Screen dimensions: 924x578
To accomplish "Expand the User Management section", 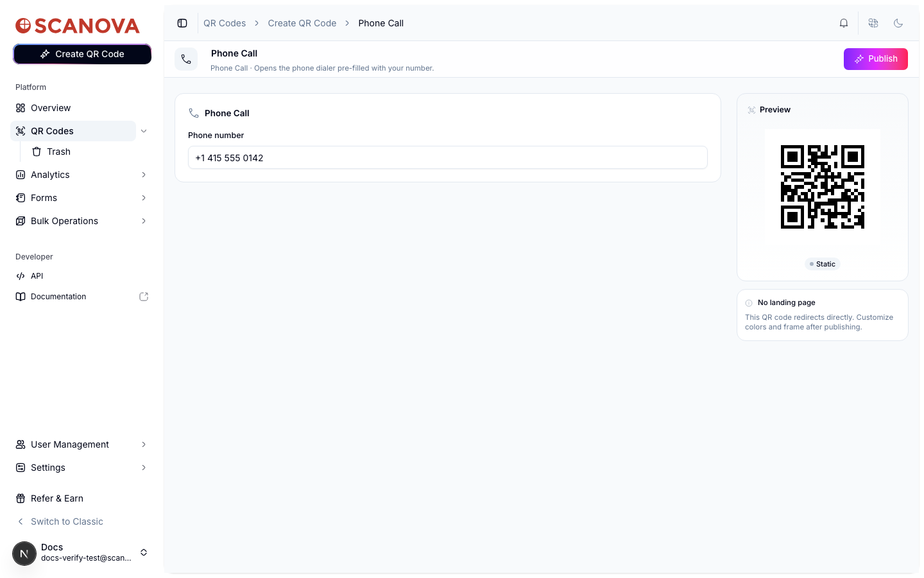I will (x=144, y=444).
